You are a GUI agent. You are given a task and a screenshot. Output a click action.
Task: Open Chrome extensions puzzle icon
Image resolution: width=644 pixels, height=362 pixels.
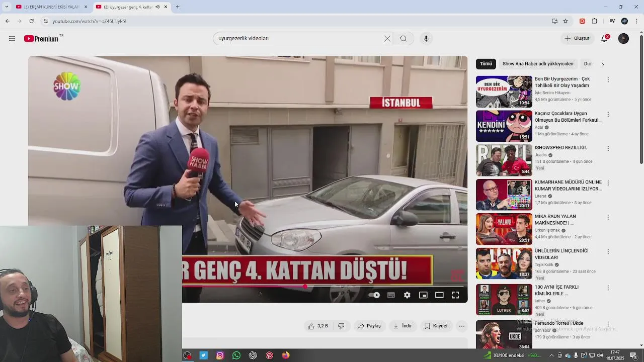point(595,21)
